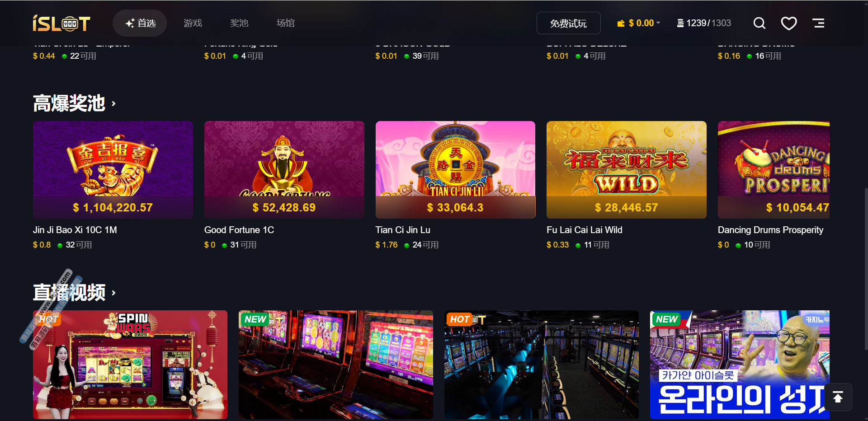Screen dimensions: 868x421
Task: Click the wallet icon beside $ 0.00
Action: coord(621,23)
